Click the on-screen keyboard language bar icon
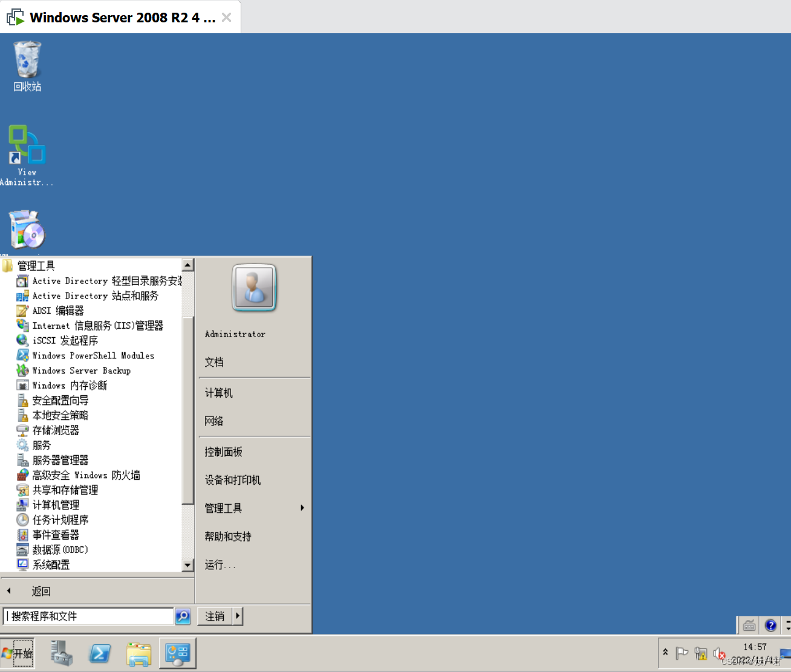The height and width of the screenshot is (672, 791). 749,625
